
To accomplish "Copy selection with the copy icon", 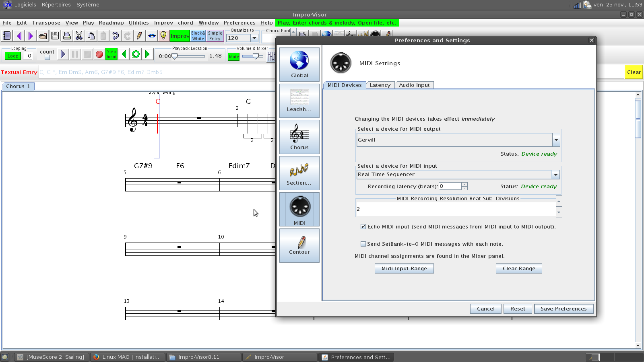I will coord(91,36).
